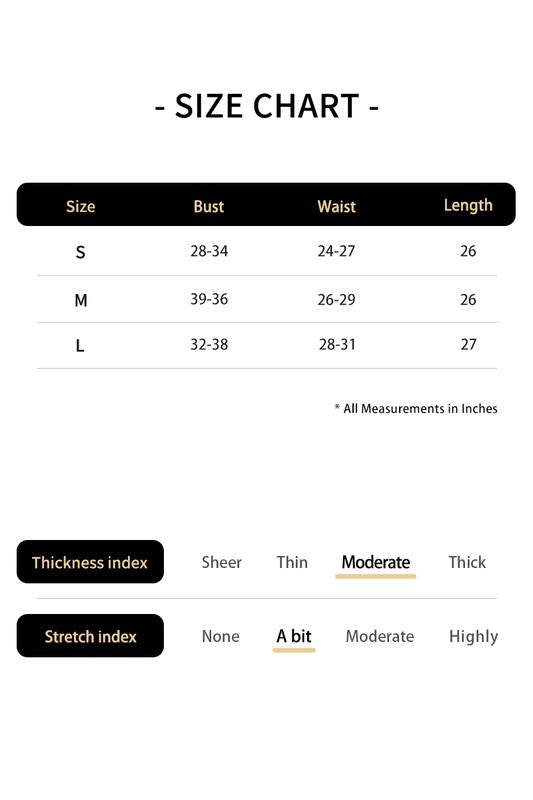Image resolution: width=533 pixels, height=800 pixels.
Task: Click the Waist column header
Action: click(337, 206)
